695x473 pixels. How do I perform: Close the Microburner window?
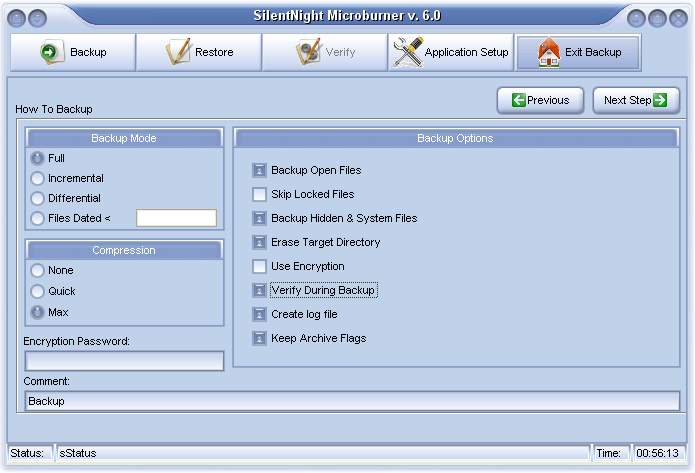tap(678, 19)
